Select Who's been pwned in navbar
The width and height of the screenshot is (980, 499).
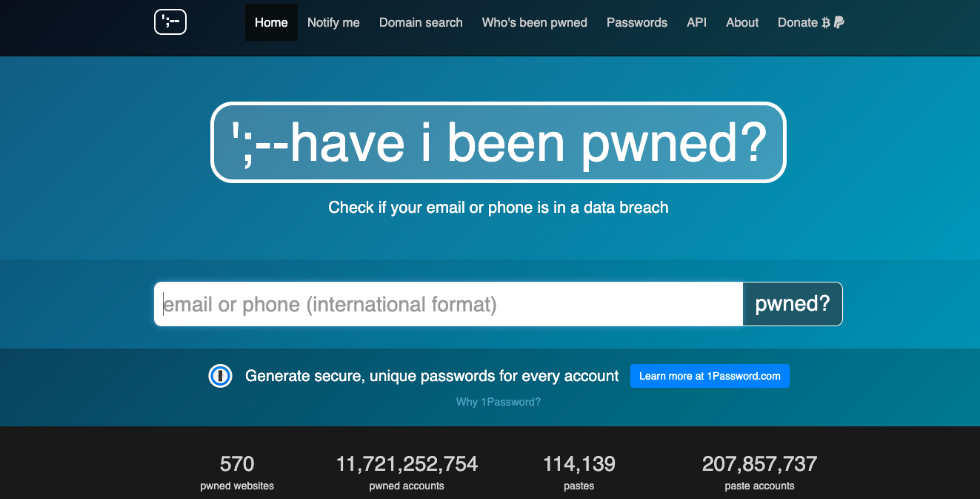pyautogui.click(x=534, y=22)
